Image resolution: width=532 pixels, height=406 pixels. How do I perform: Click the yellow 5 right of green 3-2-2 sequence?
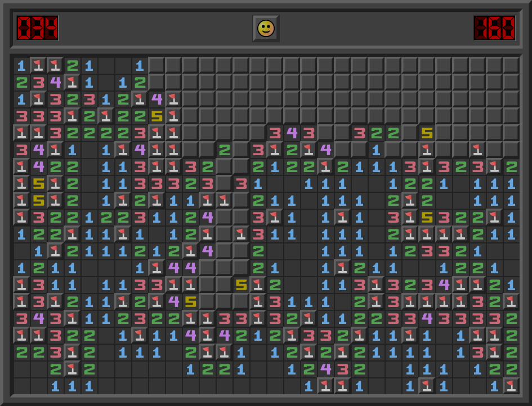427,133
